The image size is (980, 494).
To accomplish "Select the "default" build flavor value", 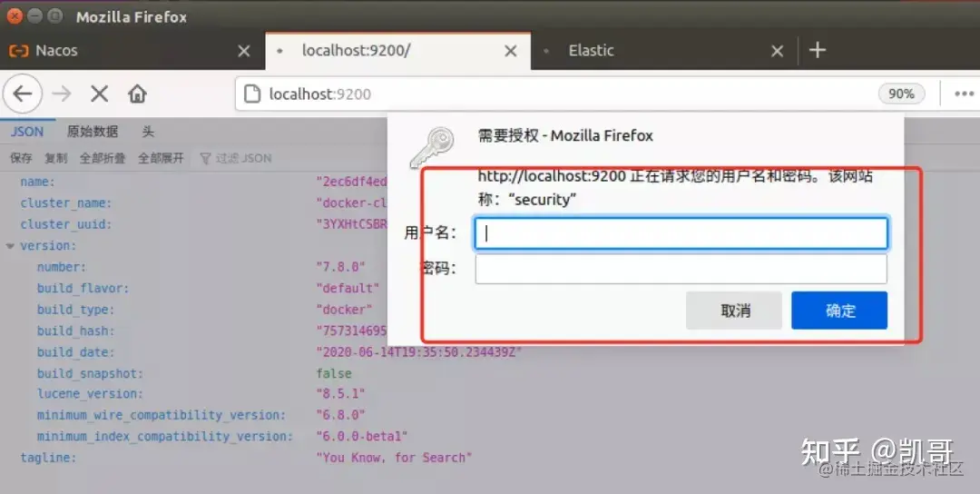I will point(348,288).
